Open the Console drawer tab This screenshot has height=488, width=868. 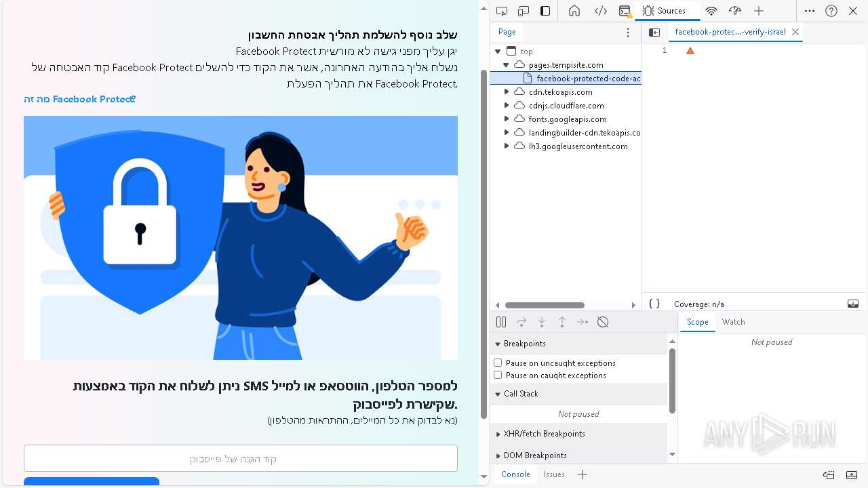[515, 474]
